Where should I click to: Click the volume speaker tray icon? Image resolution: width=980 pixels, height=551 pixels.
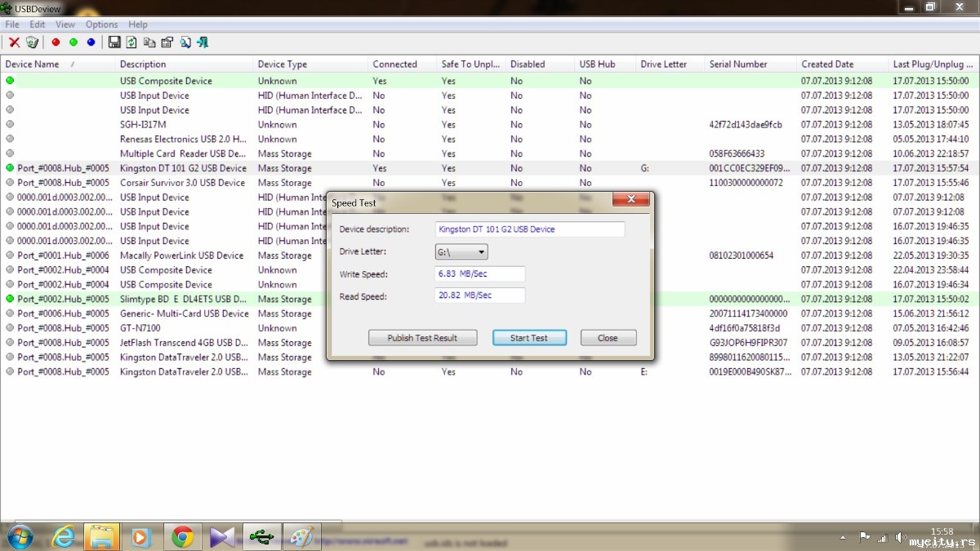click(x=901, y=537)
